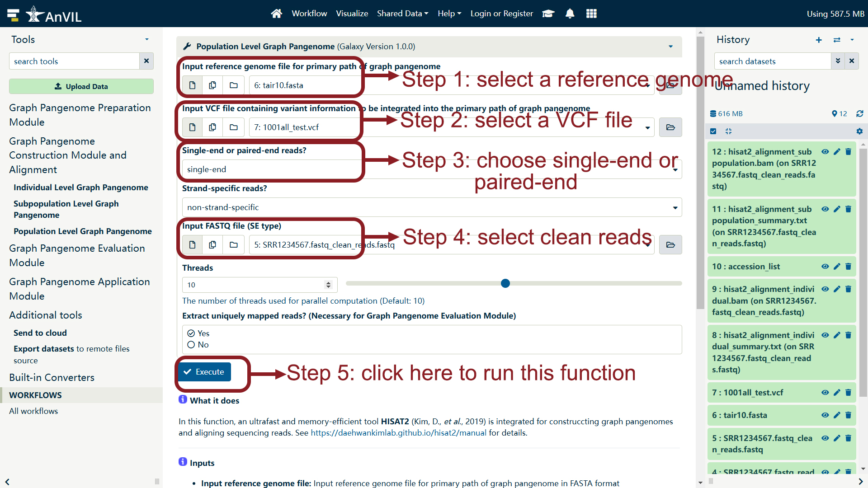
Task: Open the Tools panel options dropdown
Action: pos(146,39)
